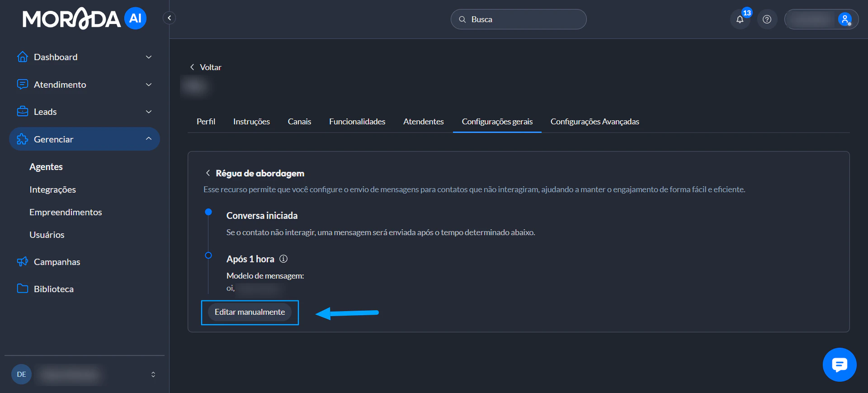Expand the Dashboard menu chevron

(x=149, y=57)
